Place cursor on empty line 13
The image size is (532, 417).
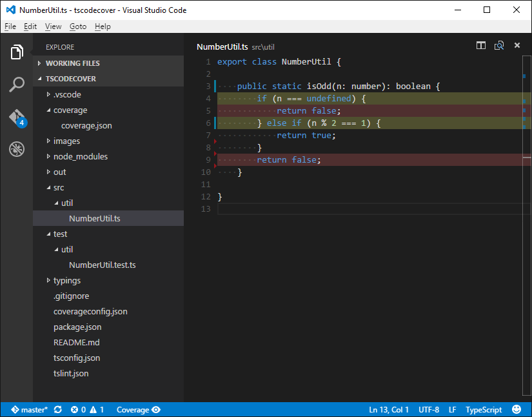pyautogui.click(x=369, y=209)
